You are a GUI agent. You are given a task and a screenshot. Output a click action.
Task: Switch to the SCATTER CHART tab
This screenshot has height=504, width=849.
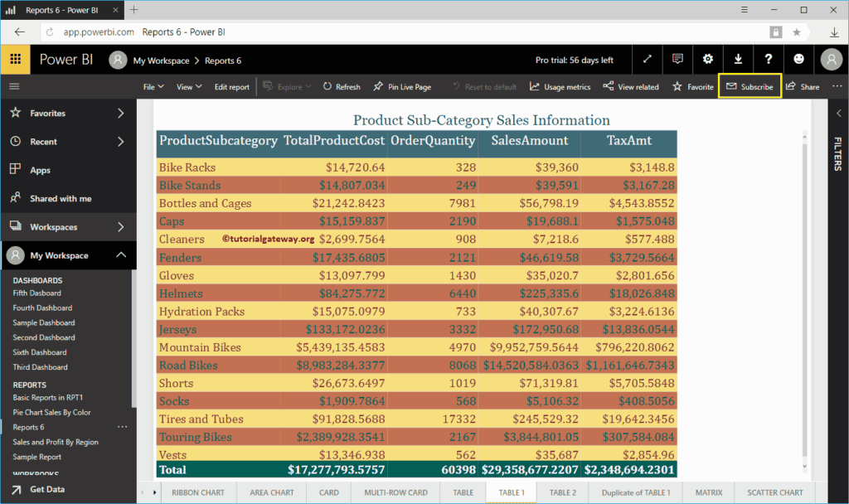click(x=775, y=492)
